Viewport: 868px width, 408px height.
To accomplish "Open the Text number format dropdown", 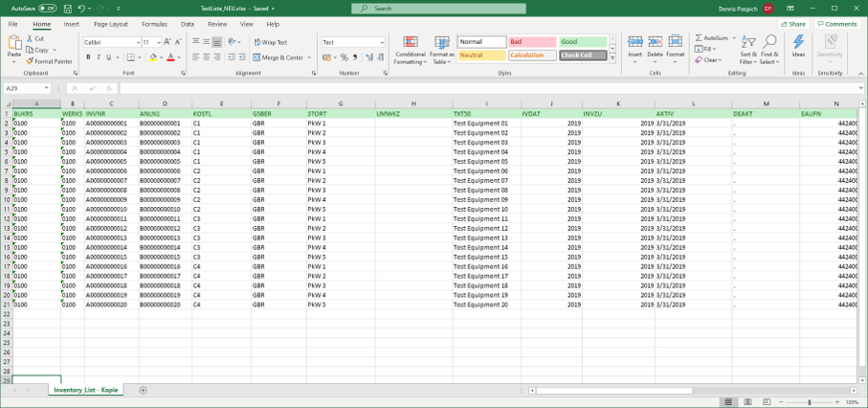I will pos(382,43).
